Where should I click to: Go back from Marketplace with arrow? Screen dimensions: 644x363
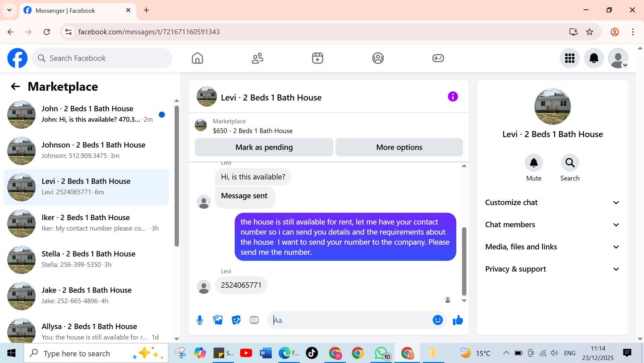[x=15, y=87]
